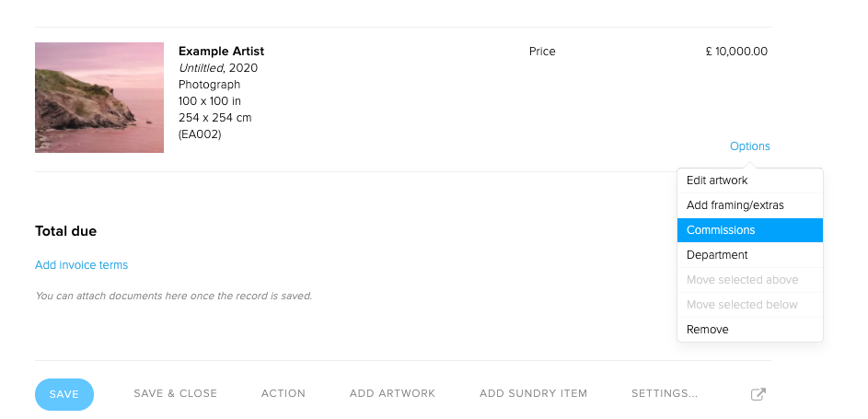Click the pink coastal artwork thumbnail

pyautogui.click(x=99, y=98)
